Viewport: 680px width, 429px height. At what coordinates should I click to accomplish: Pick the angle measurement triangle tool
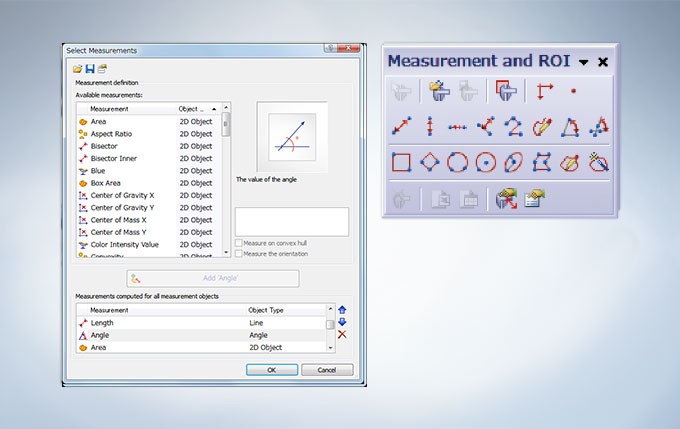[571, 126]
